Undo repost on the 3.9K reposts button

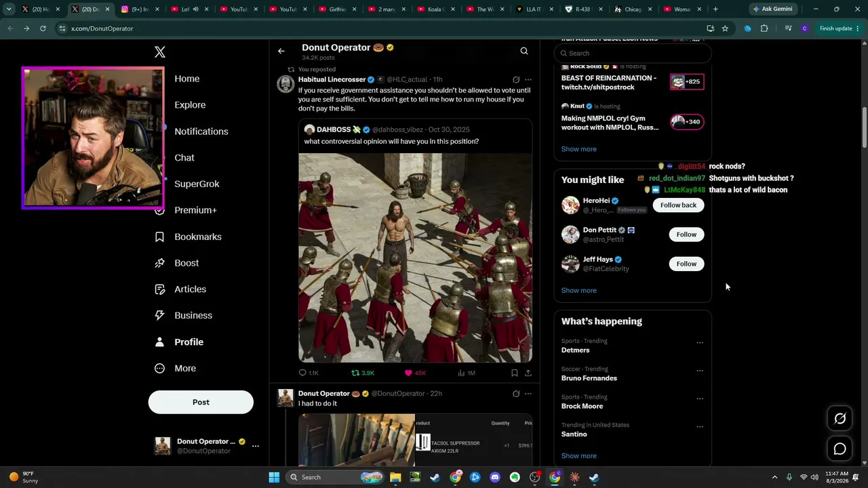(363, 373)
